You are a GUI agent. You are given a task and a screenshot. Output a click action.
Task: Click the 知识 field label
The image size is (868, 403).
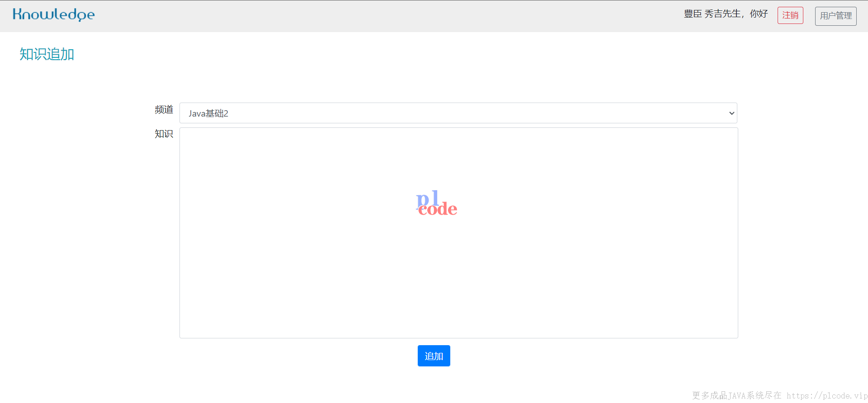pos(164,134)
